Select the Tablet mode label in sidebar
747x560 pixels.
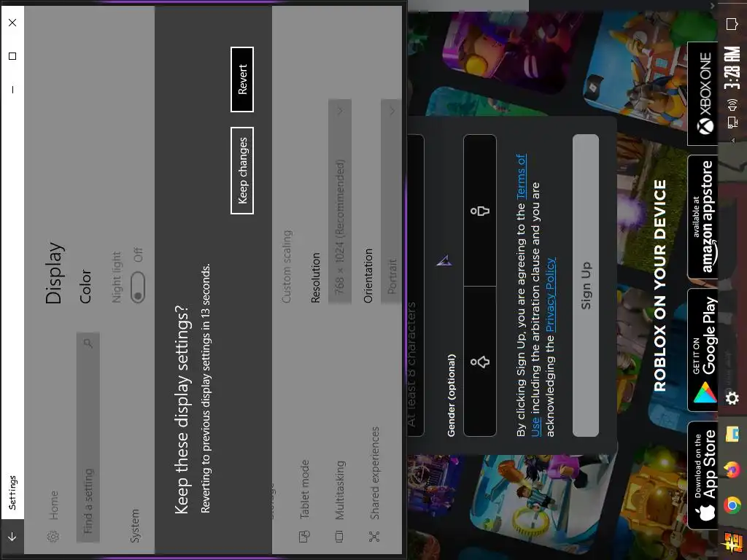304,489
